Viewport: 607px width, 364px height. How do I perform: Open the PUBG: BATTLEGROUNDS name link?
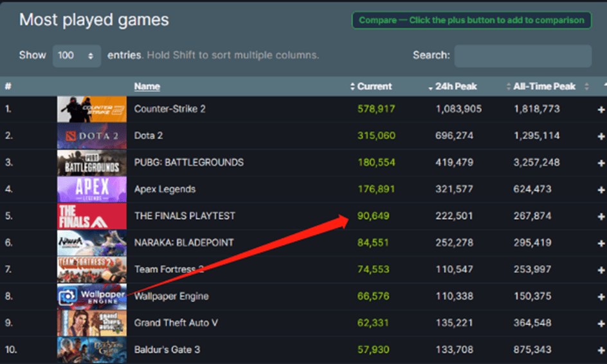tap(188, 162)
